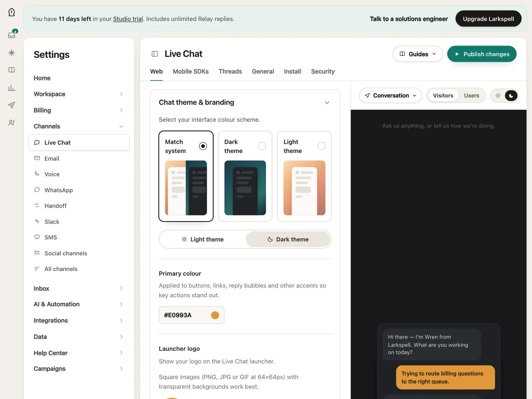Screen dimensions: 532x399
Task: Show preview for Users
Action: pyautogui.click(x=471, y=96)
